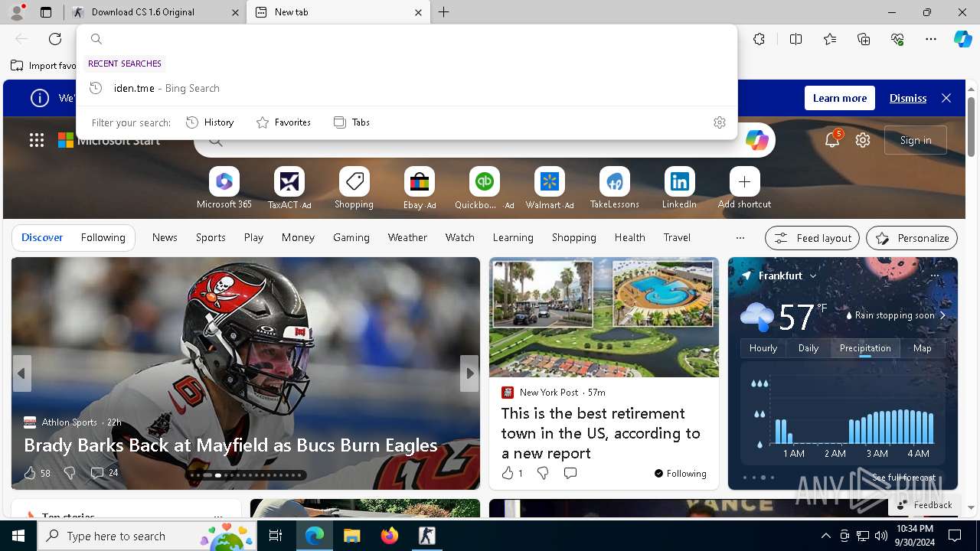Open the Feed layout button
Image resolution: width=980 pixels, height=551 pixels.
(812, 238)
